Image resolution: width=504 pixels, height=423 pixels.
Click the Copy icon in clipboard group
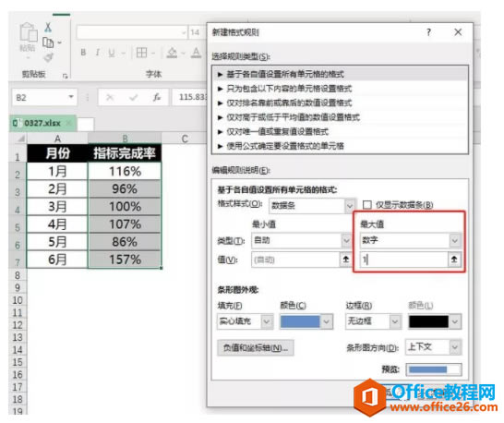click(x=48, y=42)
